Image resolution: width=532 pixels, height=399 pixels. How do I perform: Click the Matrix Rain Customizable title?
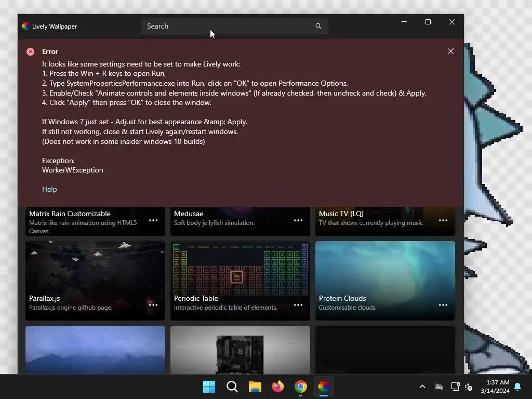tap(70, 214)
